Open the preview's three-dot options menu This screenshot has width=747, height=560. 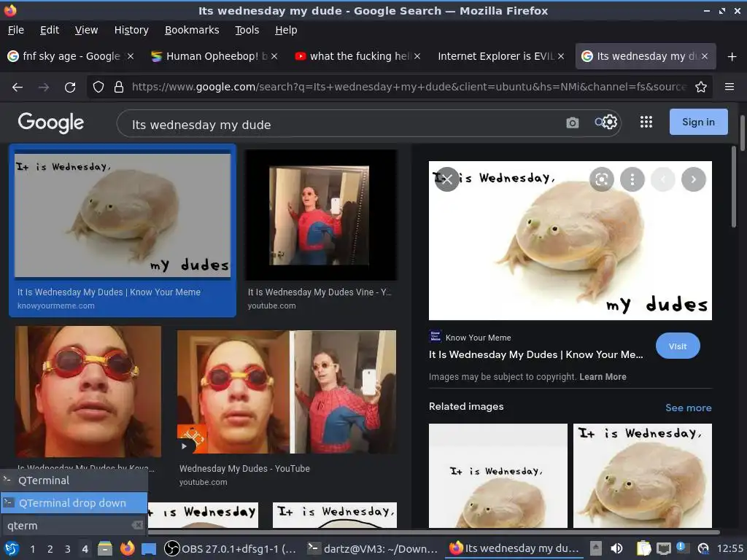[632, 179]
